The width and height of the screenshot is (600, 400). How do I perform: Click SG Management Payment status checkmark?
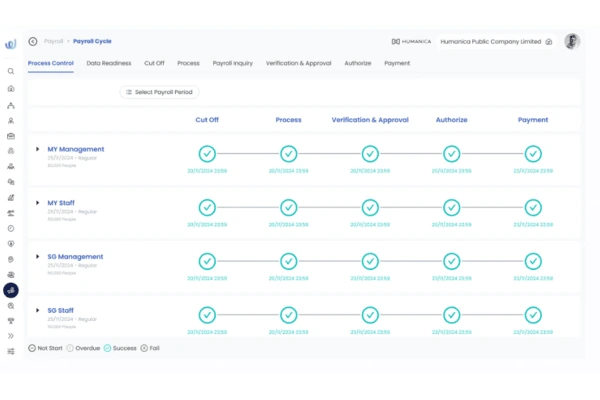pyautogui.click(x=533, y=260)
